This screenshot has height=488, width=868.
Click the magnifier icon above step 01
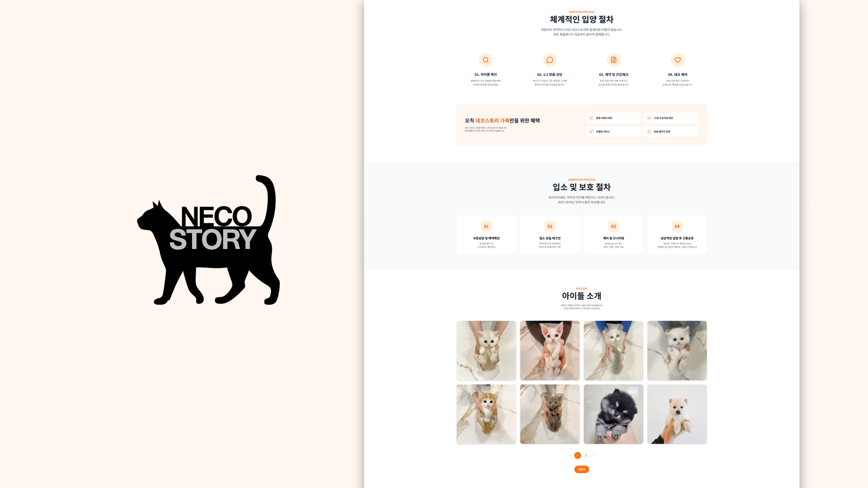486,60
